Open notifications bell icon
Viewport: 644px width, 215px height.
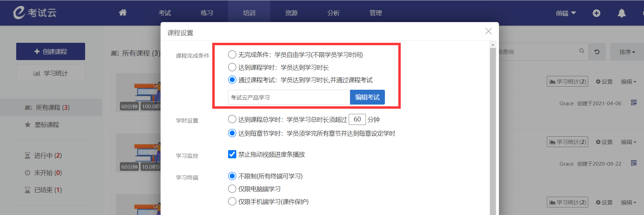tap(622, 13)
